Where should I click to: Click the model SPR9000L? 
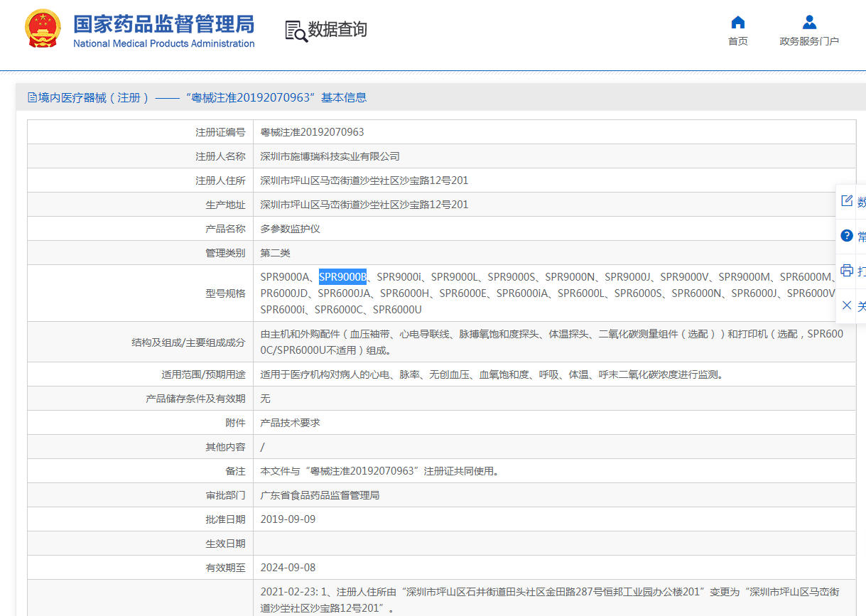coord(455,277)
